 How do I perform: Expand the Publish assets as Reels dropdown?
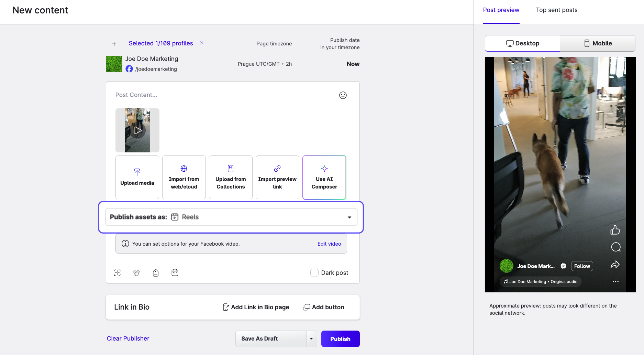coord(349,217)
